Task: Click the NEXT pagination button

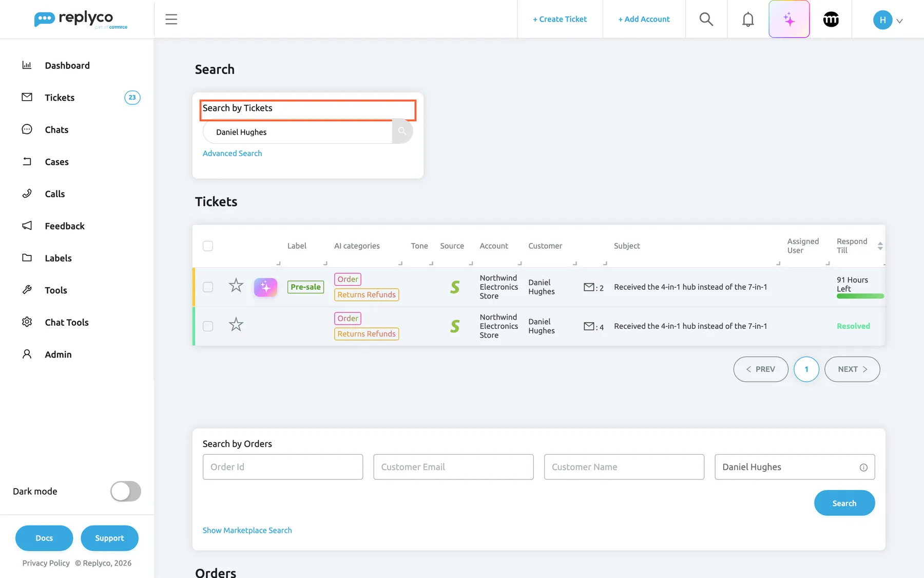Action: 852,369
